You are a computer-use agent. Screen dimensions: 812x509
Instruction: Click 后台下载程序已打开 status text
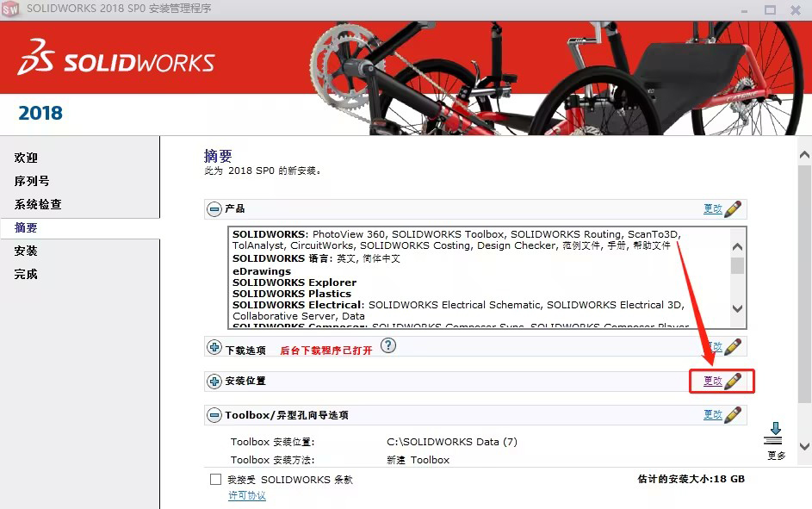click(x=325, y=351)
